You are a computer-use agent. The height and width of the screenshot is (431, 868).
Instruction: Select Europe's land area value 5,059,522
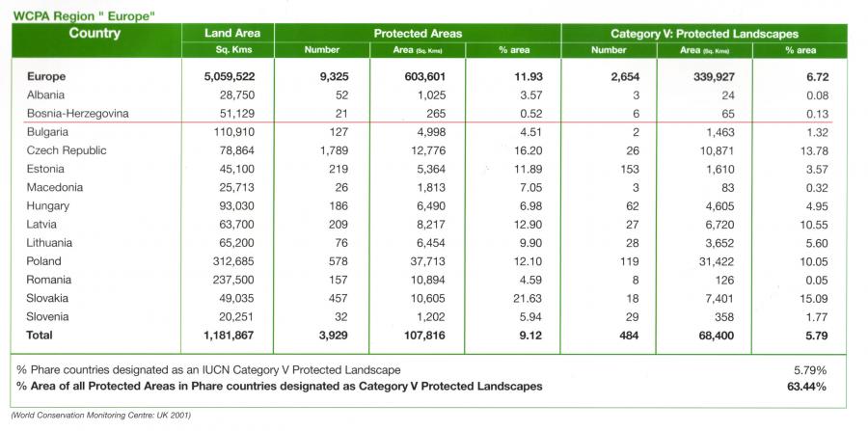coord(228,76)
